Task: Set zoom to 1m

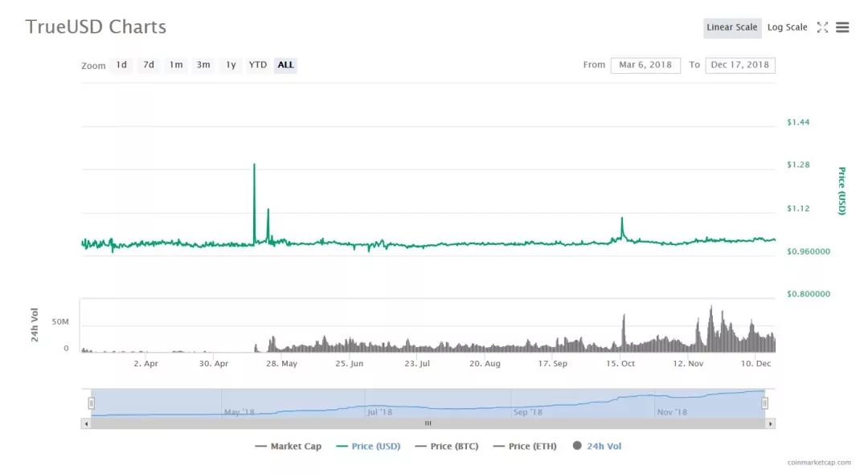Action: coord(176,65)
